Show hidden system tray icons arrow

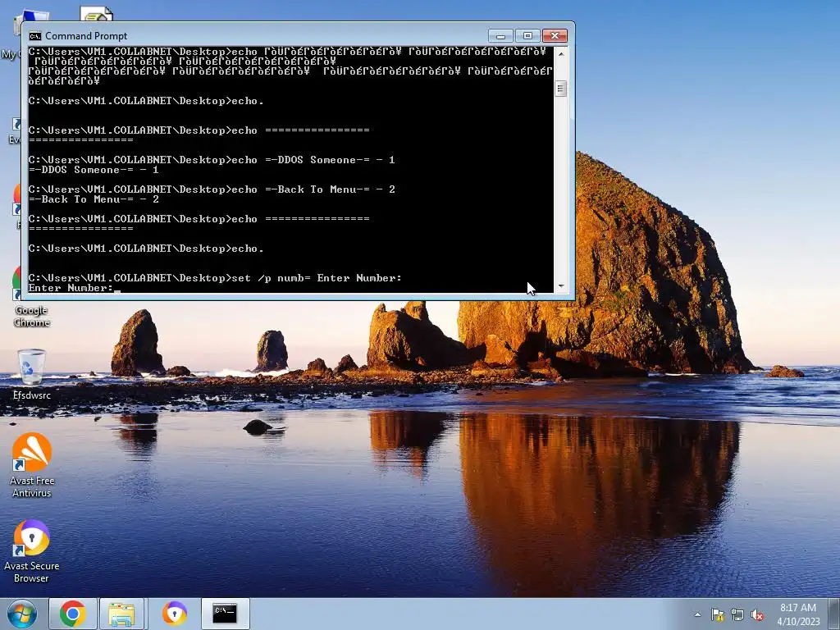pos(697,614)
